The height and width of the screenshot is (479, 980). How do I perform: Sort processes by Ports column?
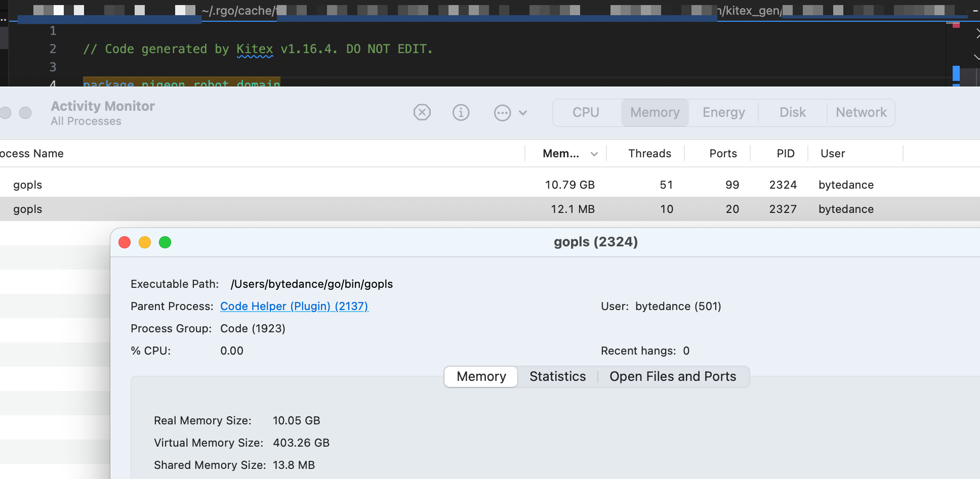(723, 154)
